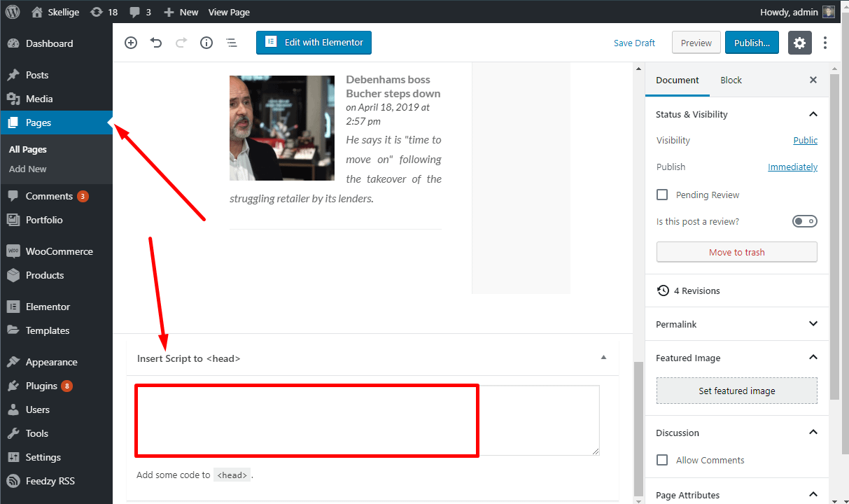Open the content structure info icon

tap(206, 43)
